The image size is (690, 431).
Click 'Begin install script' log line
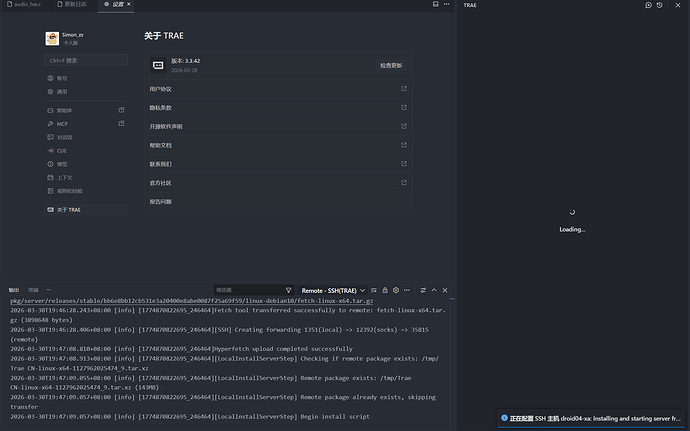coord(190,416)
